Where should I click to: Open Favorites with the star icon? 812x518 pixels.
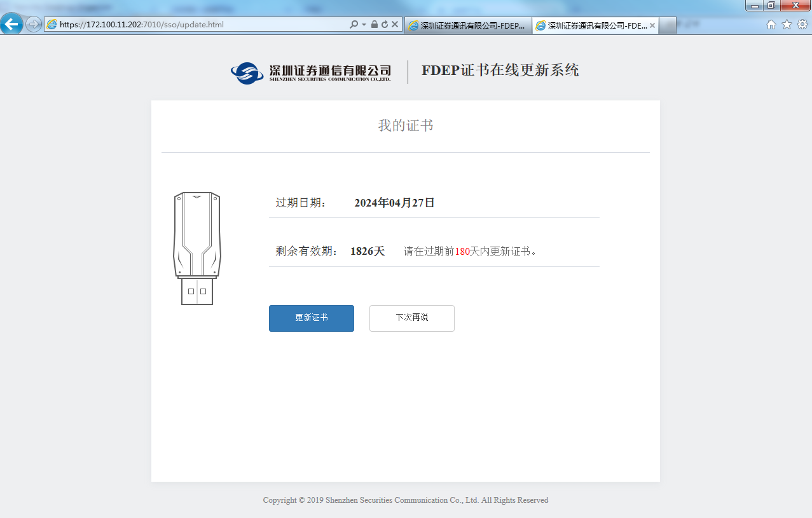pos(787,25)
